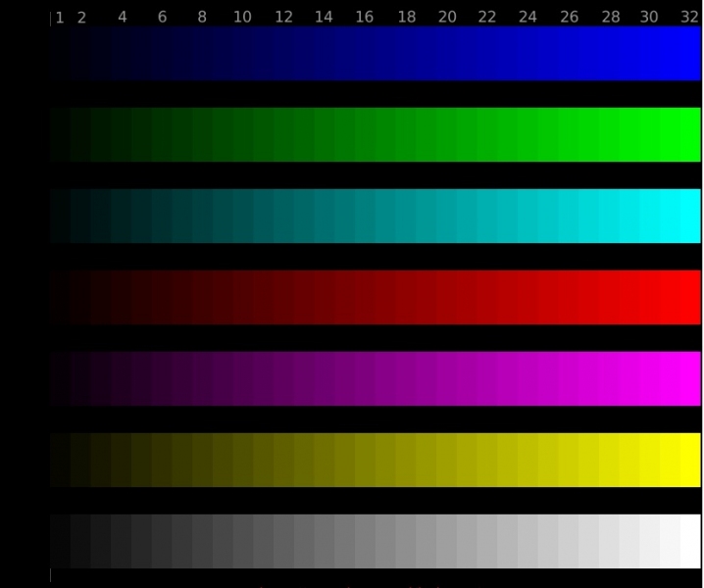Click the column label 16

coord(364,17)
